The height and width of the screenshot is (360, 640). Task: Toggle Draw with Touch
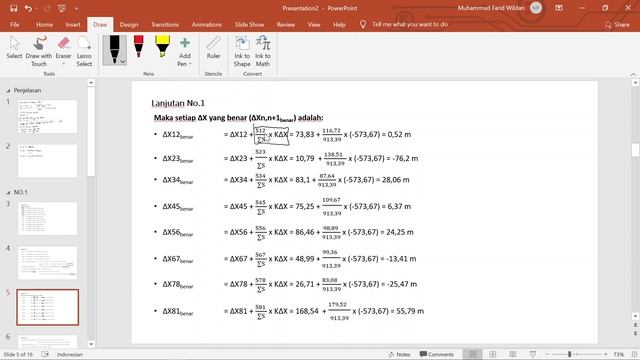tap(39, 51)
